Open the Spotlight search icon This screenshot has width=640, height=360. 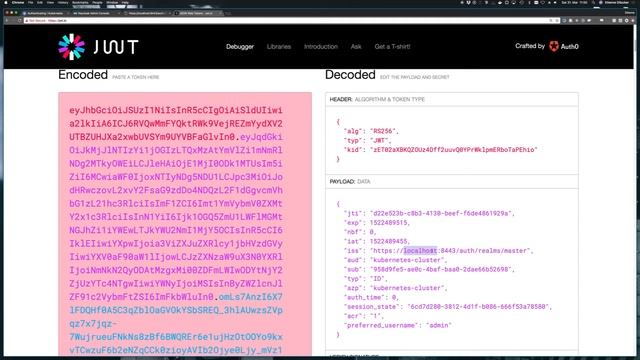coord(593,2)
